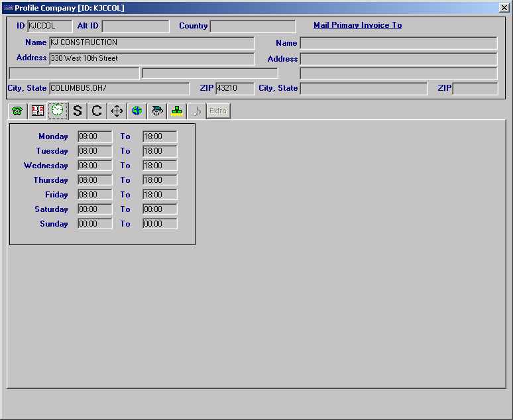Click the ID field KJCCOL

tap(50, 26)
